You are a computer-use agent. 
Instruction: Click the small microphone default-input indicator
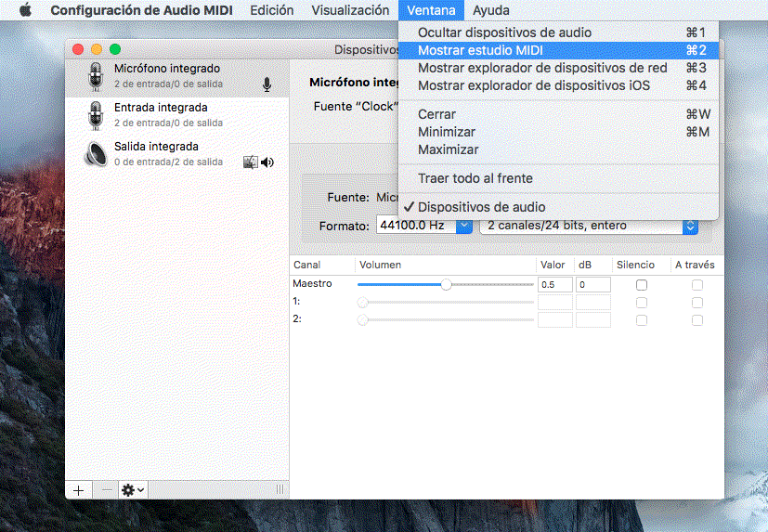267,84
